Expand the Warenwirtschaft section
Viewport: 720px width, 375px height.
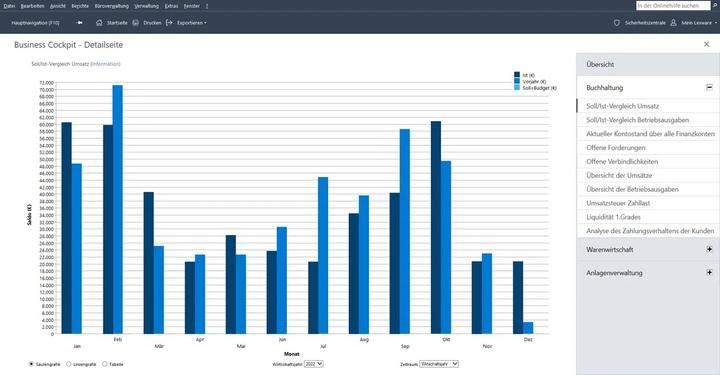point(709,249)
